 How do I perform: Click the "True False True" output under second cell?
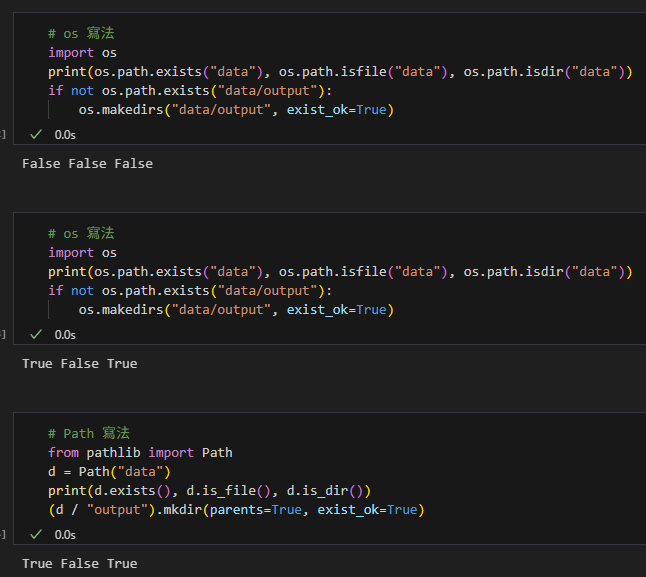pyautogui.click(x=79, y=363)
